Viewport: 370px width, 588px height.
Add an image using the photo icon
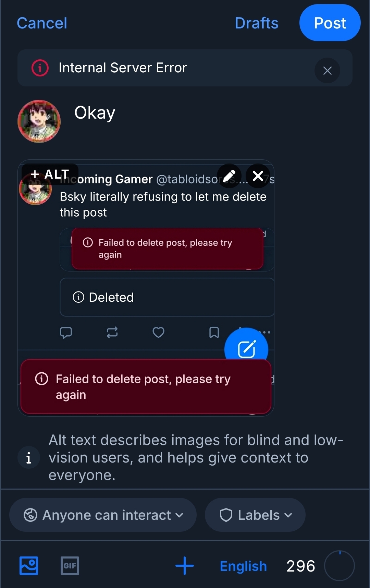coord(29,565)
